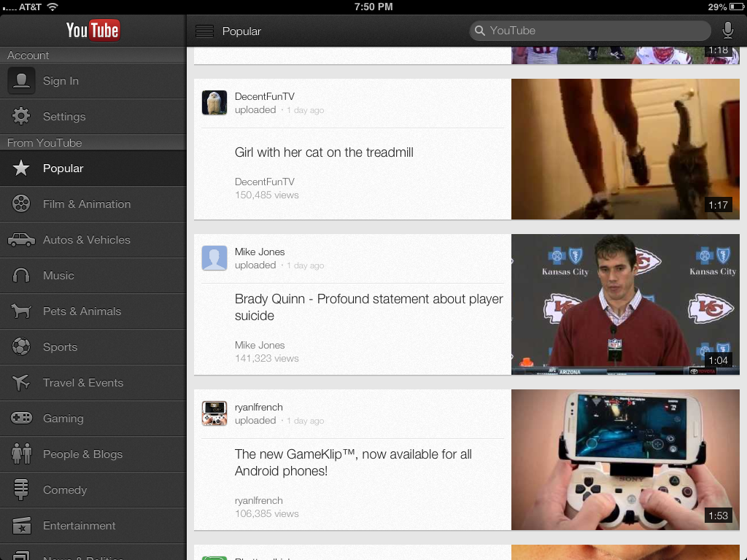Tap the Pets & Animals dog icon
This screenshot has height=560, width=747.
[x=21, y=311]
